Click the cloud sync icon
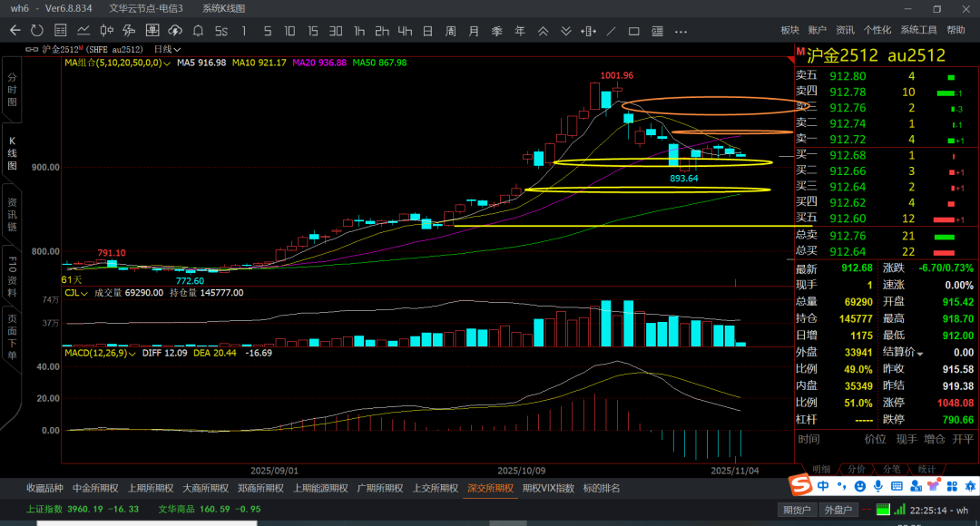This screenshot has height=526, width=980. tap(175, 31)
